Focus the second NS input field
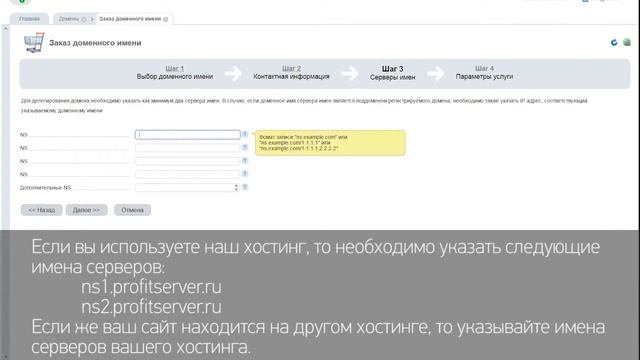 point(187,148)
